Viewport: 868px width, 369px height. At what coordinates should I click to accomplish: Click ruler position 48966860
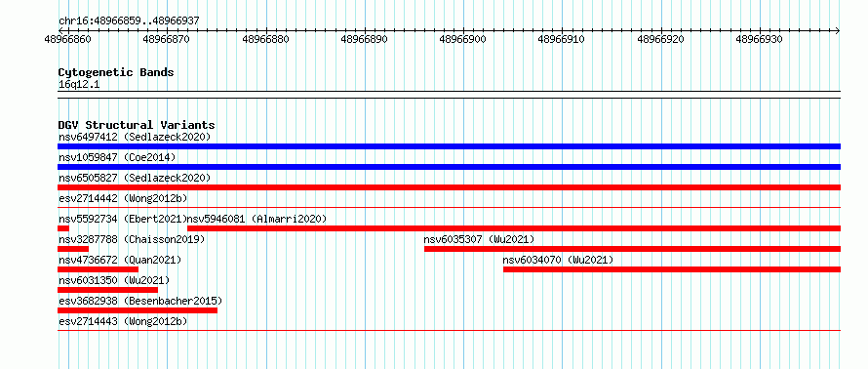(68, 39)
